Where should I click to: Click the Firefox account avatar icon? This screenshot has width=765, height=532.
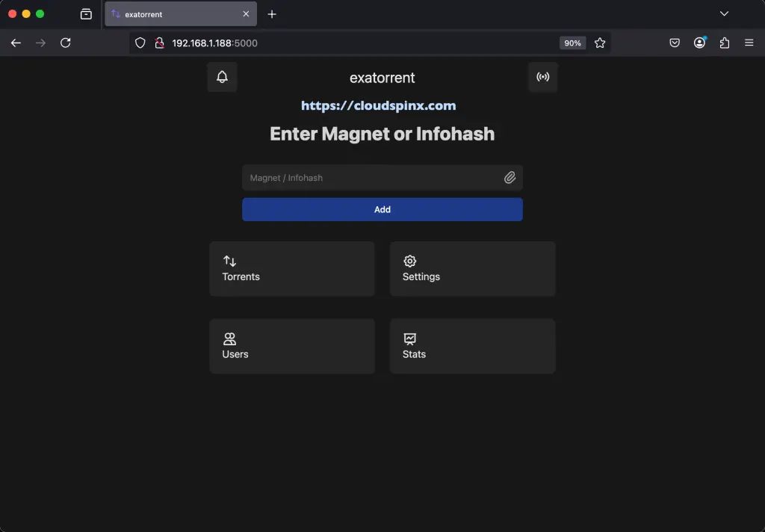click(699, 43)
